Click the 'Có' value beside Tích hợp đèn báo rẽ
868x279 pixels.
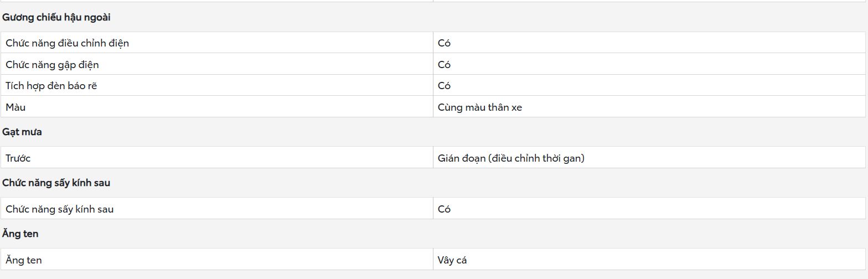pos(444,85)
